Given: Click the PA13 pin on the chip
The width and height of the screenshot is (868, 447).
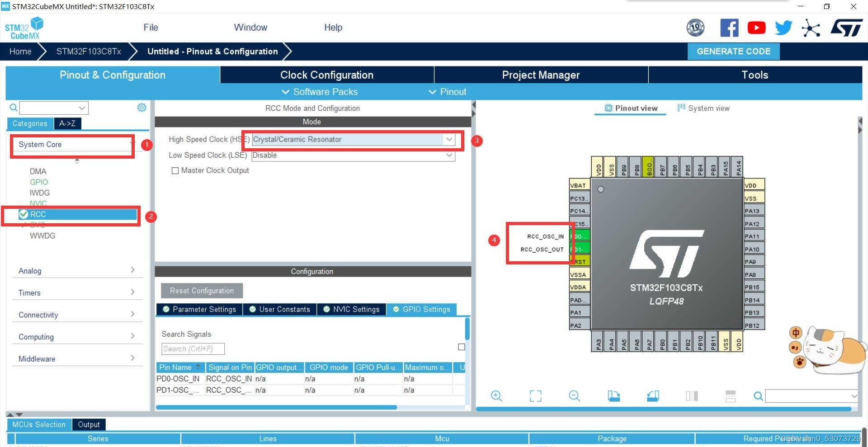Looking at the screenshot, I should click(754, 211).
